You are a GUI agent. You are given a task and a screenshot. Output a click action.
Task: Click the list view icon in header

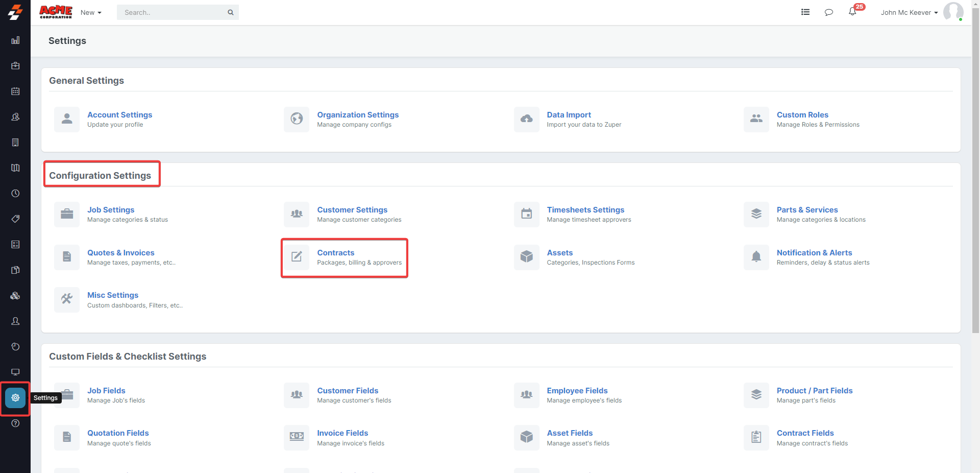805,12
